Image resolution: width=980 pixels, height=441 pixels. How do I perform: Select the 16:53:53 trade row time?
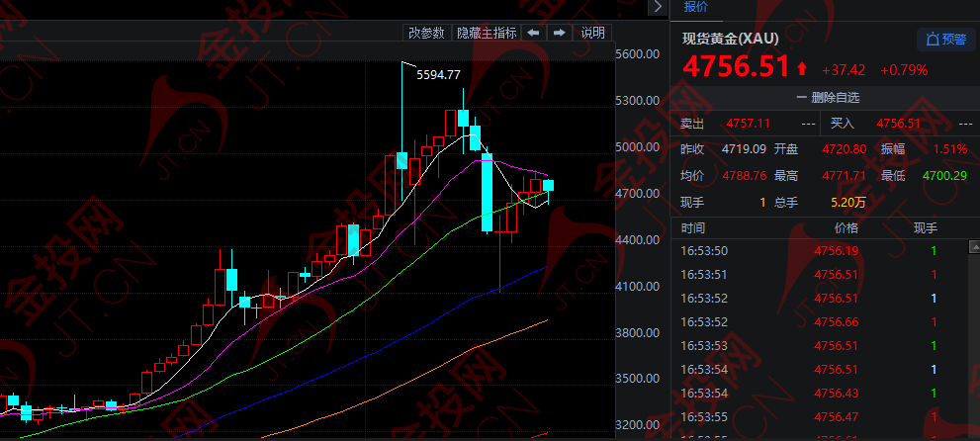pos(704,346)
